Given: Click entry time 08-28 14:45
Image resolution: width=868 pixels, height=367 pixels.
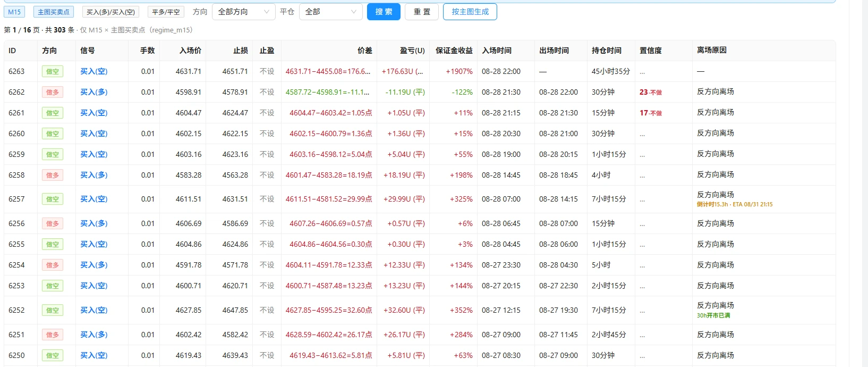Looking at the screenshot, I should point(501,175).
